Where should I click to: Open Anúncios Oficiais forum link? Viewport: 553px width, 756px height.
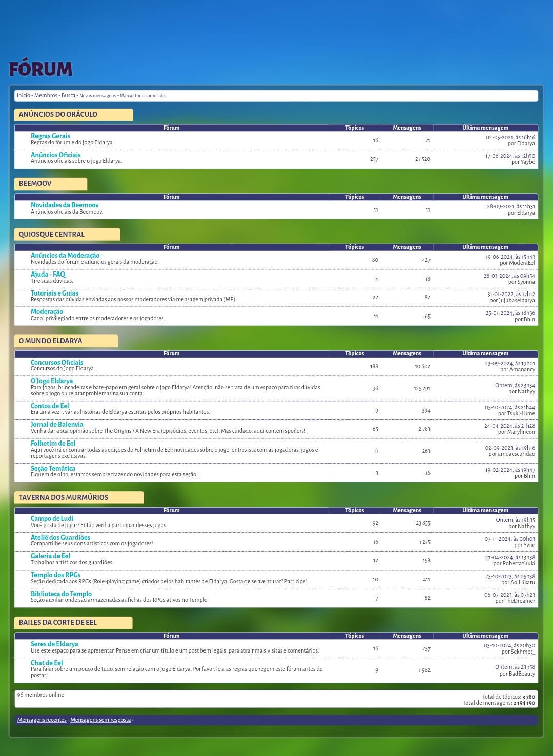55,155
